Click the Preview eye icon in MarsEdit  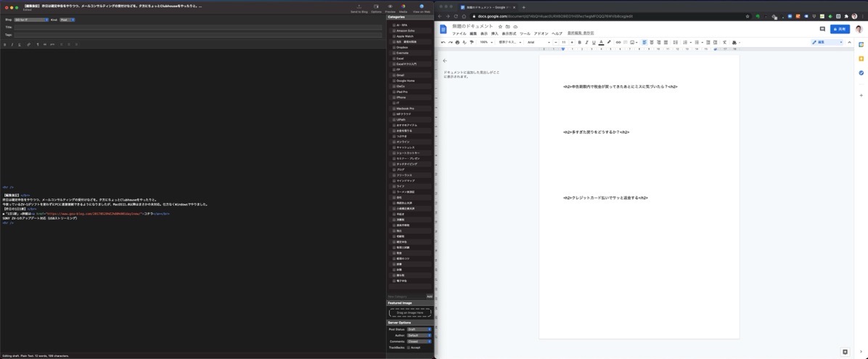[x=390, y=8]
